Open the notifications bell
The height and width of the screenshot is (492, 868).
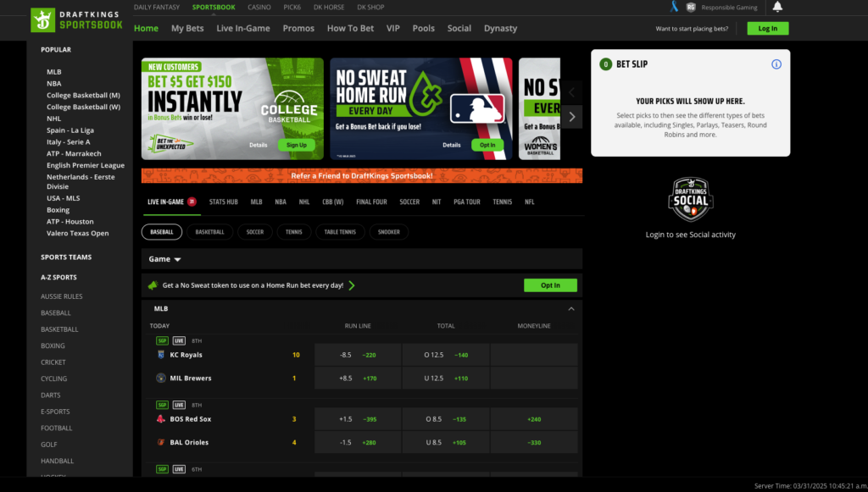(x=777, y=7)
